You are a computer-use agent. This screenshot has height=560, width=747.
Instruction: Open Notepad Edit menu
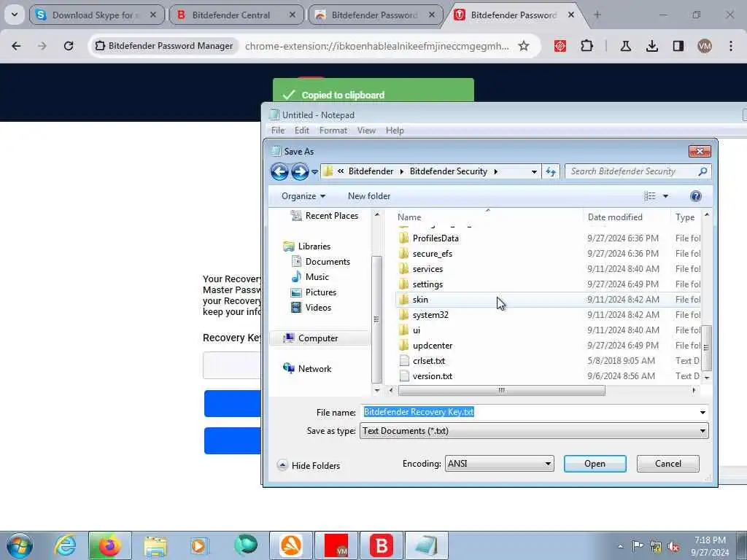[301, 130]
